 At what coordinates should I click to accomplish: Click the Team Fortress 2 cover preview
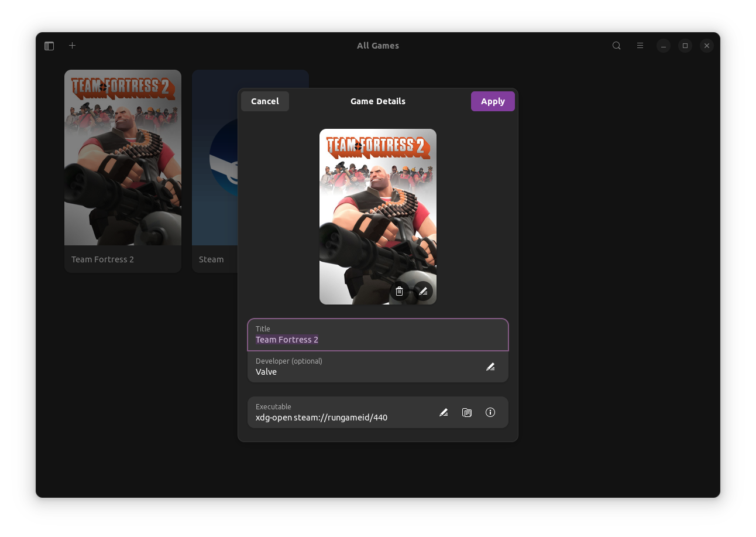tap(377, 205)
